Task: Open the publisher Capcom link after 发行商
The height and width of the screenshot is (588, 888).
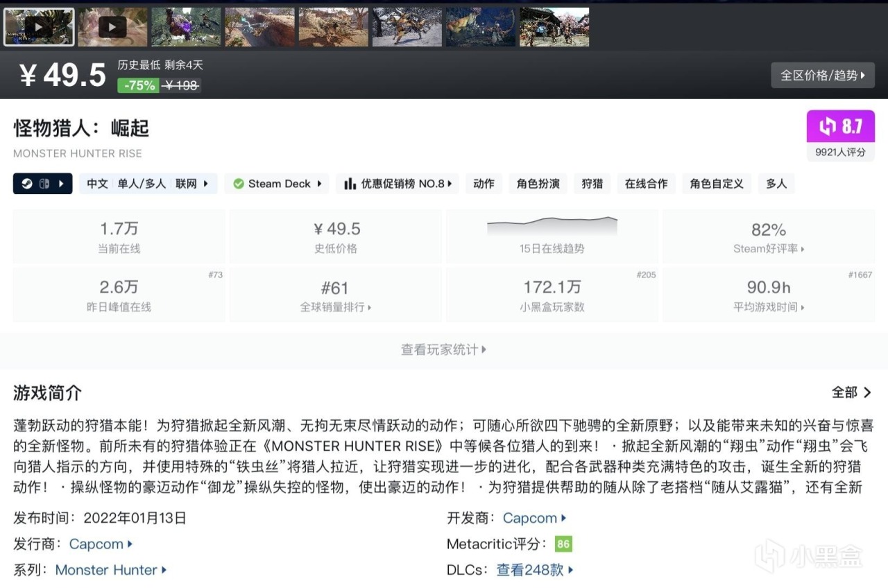Action: (101, 544)
